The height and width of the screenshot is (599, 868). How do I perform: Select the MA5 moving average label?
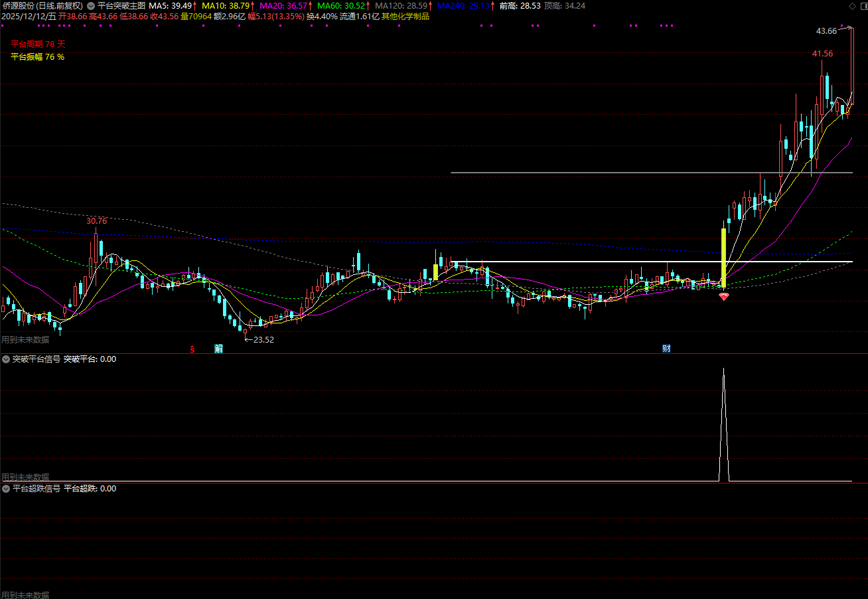tap(173, 5)
